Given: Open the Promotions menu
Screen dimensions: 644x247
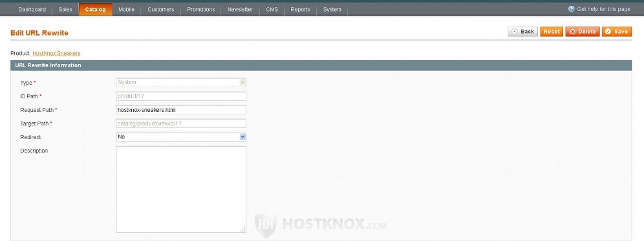Looking at the screenshot, I should click(201, 10).
